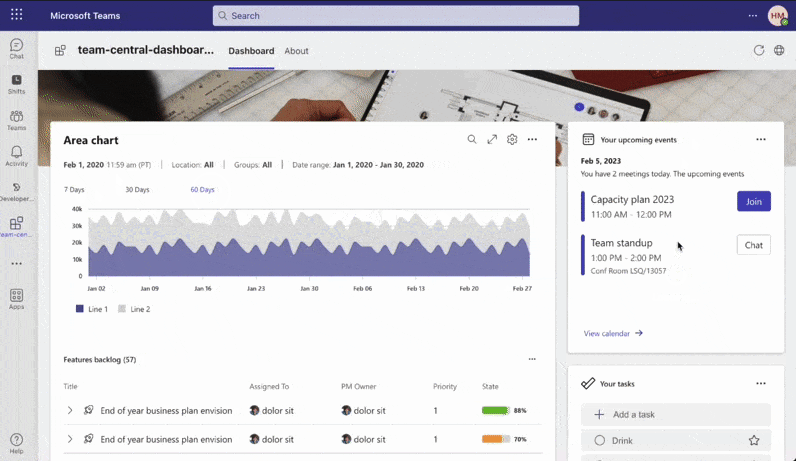Open Shifts in the left sidebar

coord(16,84)
